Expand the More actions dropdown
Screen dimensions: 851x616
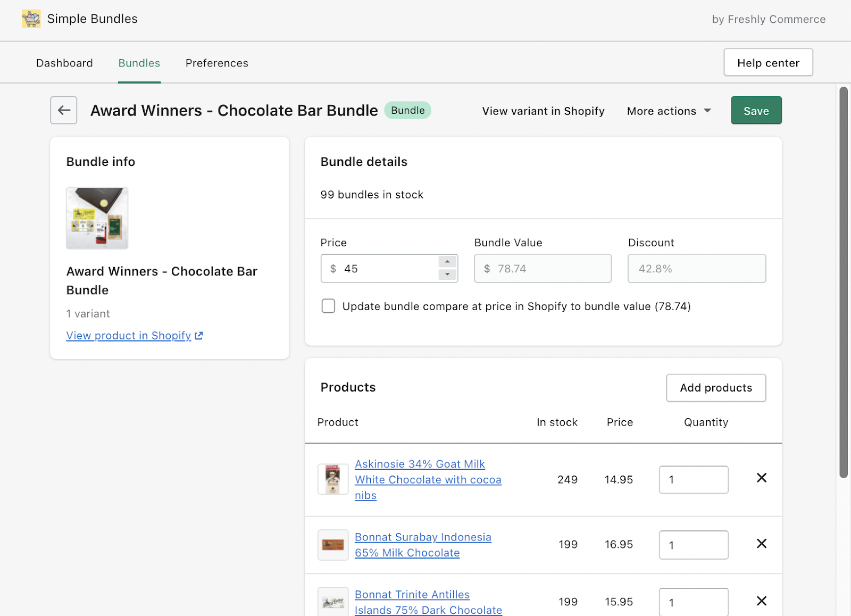pos(669,111)
